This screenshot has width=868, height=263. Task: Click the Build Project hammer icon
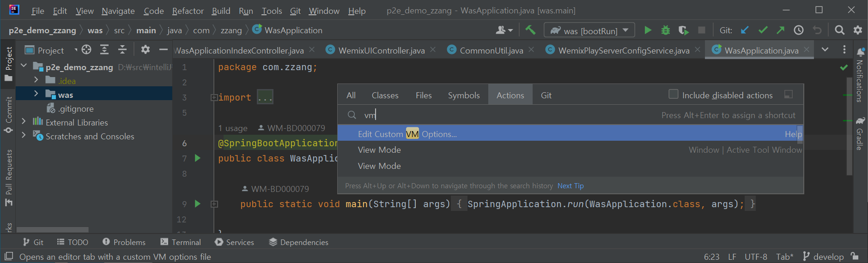(x=530, y=30)
